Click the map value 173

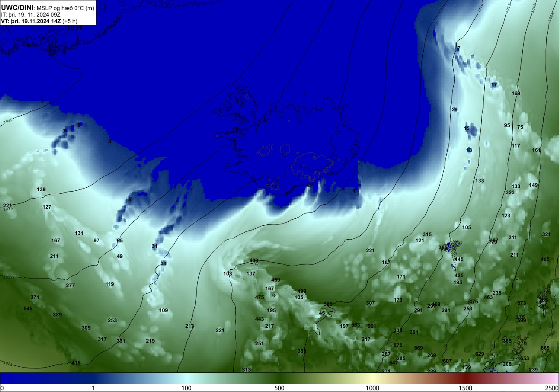[x=398, y=300]
